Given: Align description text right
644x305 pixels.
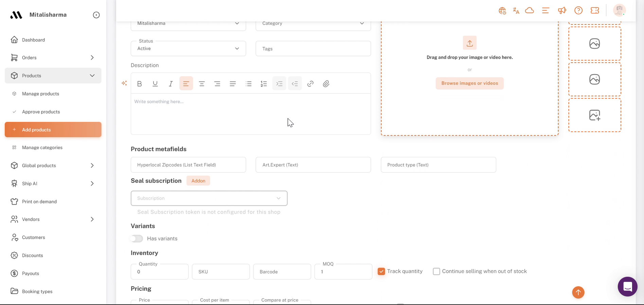Looking at the screenshot, I should [217, 84].
